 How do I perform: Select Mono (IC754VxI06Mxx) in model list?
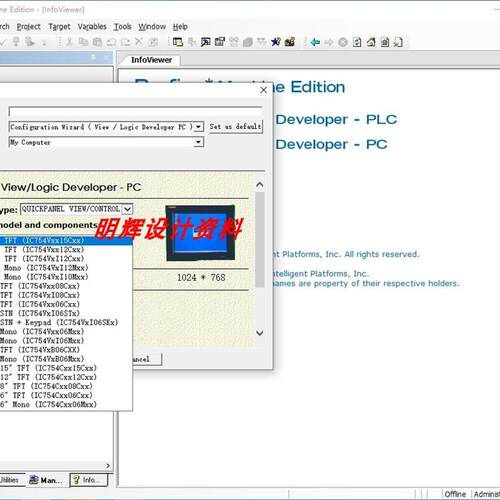point(66,341)
